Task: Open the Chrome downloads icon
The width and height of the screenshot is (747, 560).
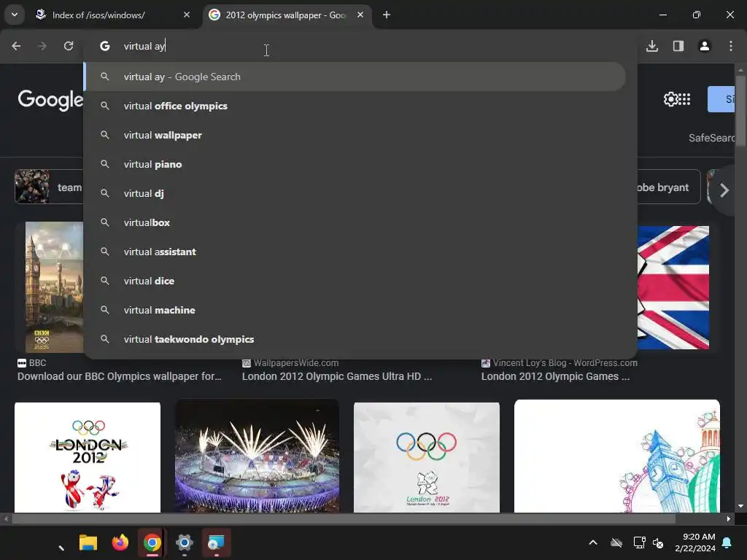Action: click(652, 46)
